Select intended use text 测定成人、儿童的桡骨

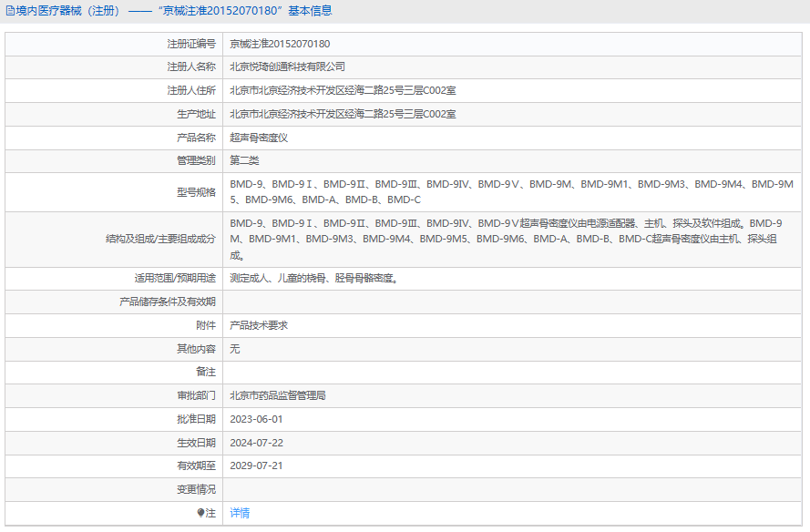point(313,279)
